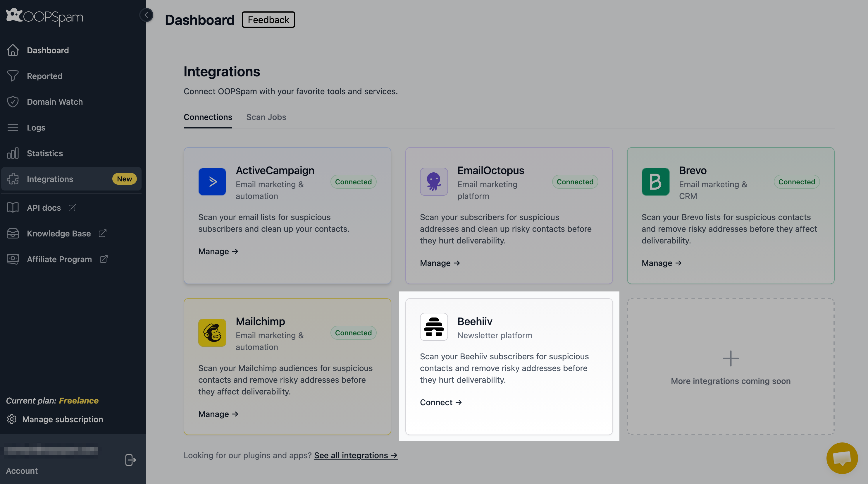Click the ActiveCampaign logo icon
Screen dimensions: 868x484
pos(212,182)
